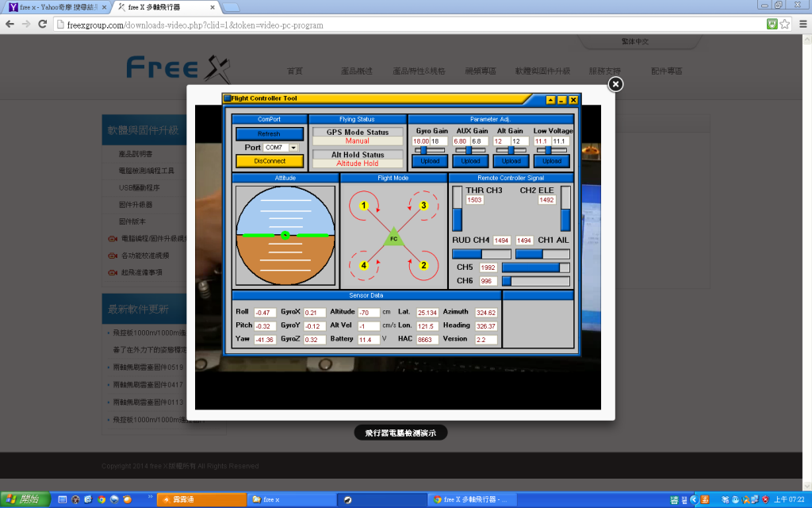Open the green extension icon beside the star
The height and width of the screenshot is (508, 812).
[772, 24]
